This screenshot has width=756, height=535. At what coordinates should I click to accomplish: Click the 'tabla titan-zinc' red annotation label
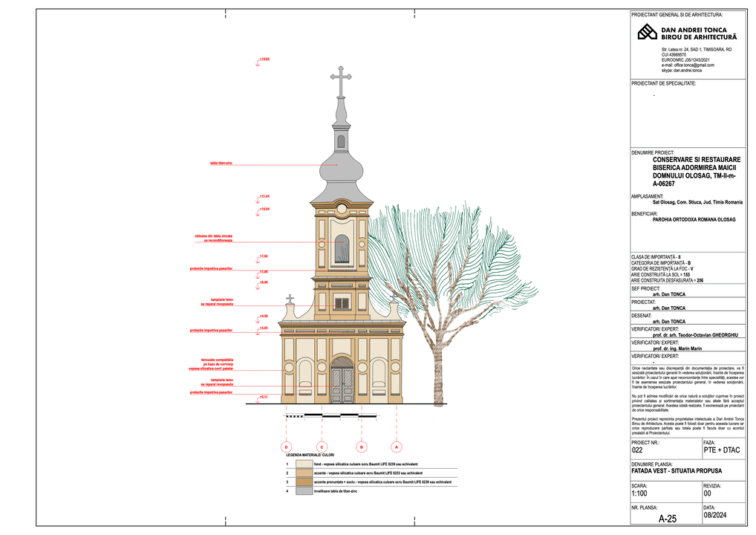point(221,163)
